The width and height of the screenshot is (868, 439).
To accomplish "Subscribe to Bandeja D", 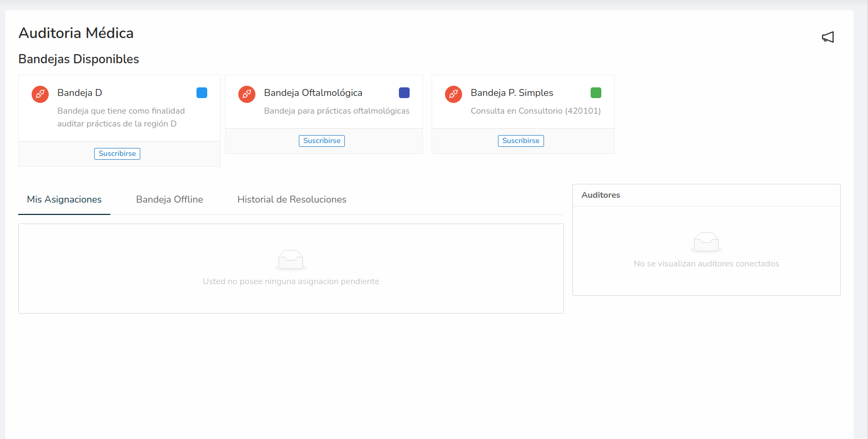I will 117,154.
